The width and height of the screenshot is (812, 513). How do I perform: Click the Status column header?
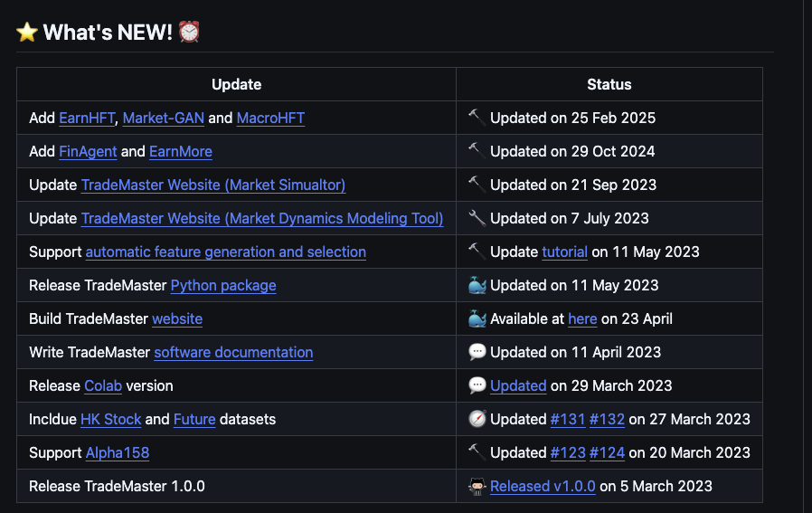pos(609,84)
